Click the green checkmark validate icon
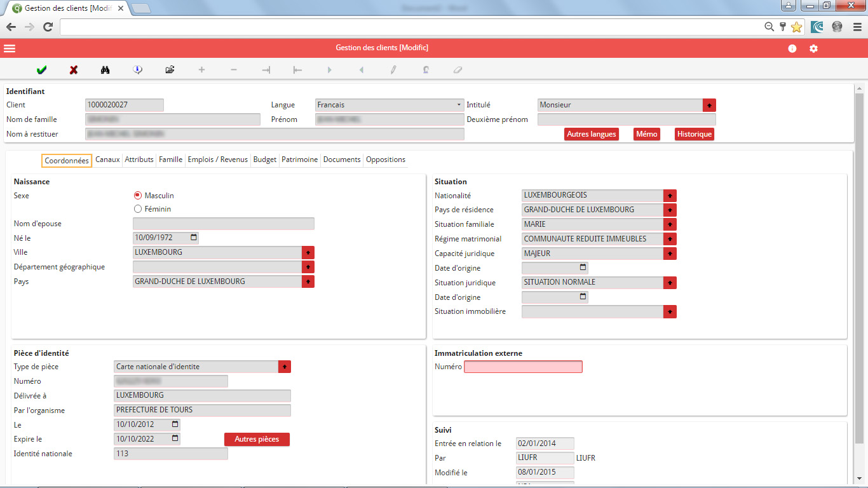Viewport: 868px width, 488px height. click(x=42, y=70)
